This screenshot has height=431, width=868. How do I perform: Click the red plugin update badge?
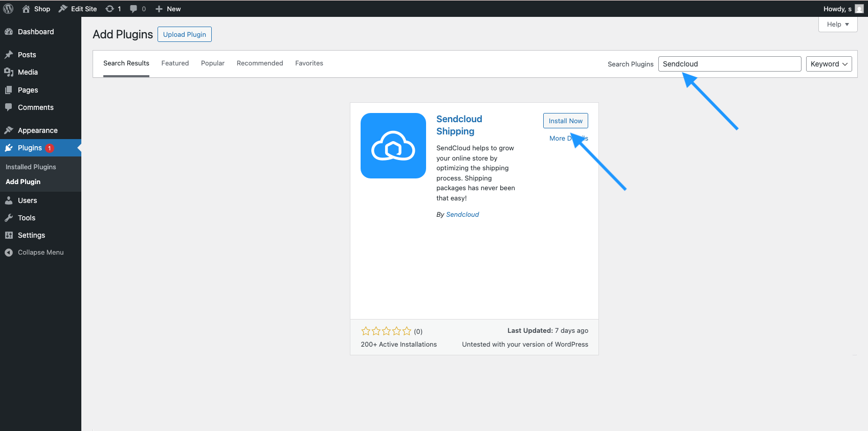click(x=50, y=148)
